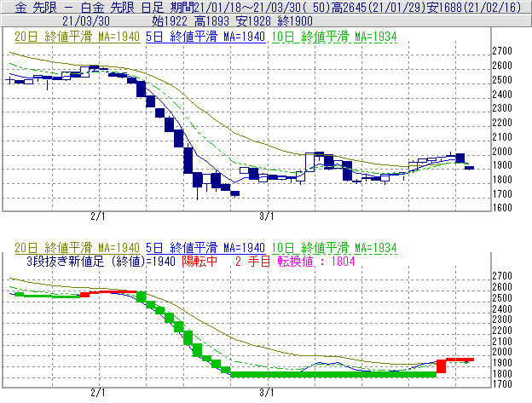Click the top chart's 5日 終値平滑 MA=1940 legend
Viewport: 532px width, 403px height.
click(205, 37)
